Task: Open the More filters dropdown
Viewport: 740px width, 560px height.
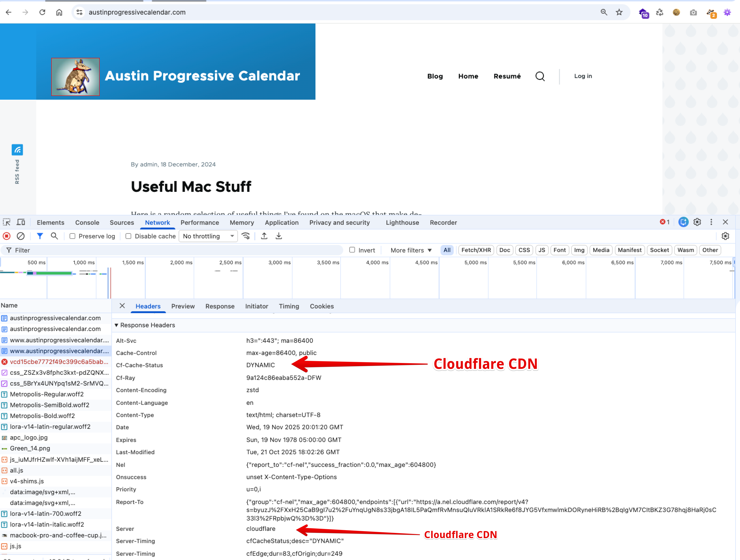Action: 410,250
